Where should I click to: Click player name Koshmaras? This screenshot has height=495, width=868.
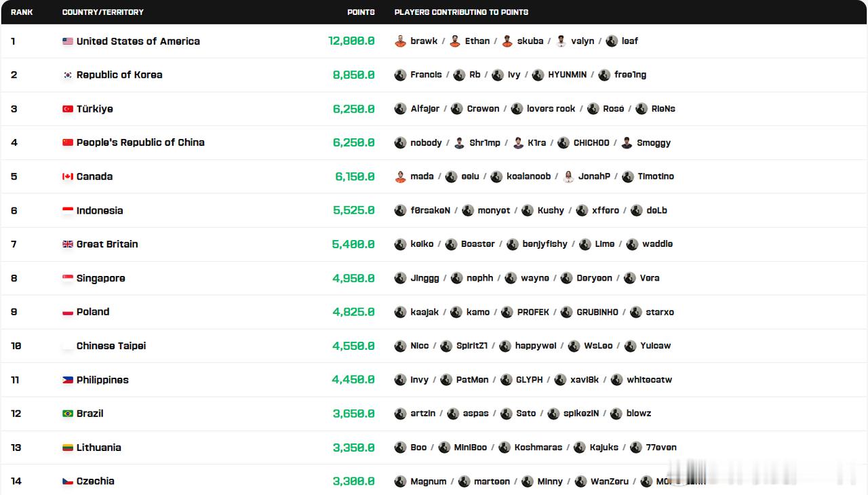point(538,448)
